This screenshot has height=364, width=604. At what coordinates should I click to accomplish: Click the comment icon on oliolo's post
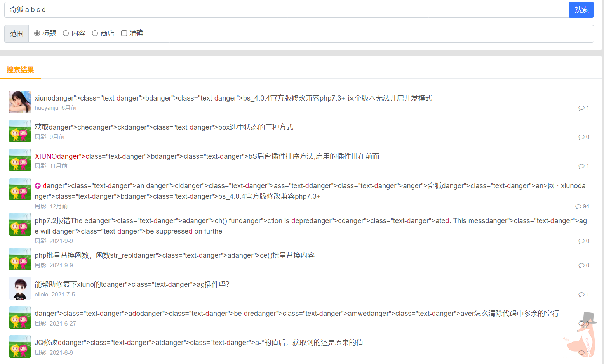pyautogui.click(x=581, y=295)
